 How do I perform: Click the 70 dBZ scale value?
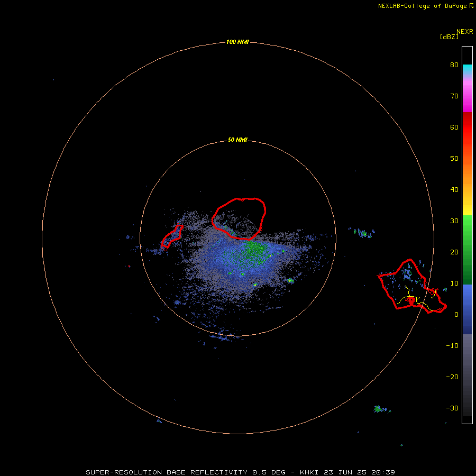(x=454, y=96)
